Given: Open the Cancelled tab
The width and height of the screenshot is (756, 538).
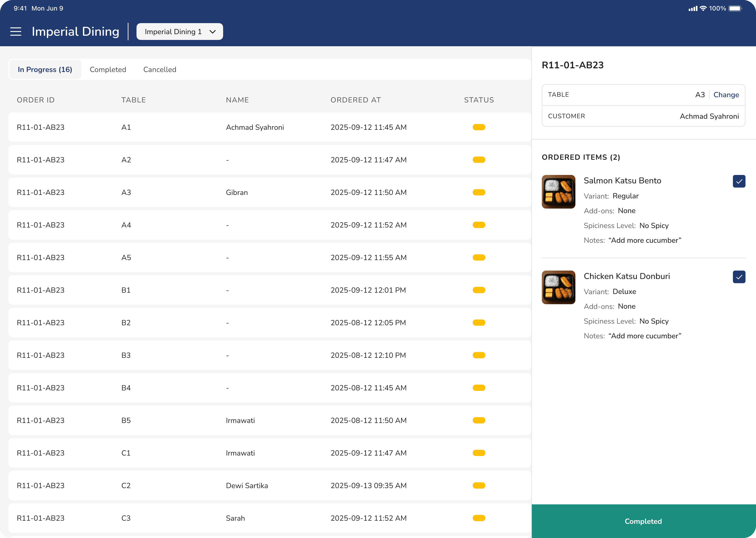Looking at the screenshot, I should 160,70.
